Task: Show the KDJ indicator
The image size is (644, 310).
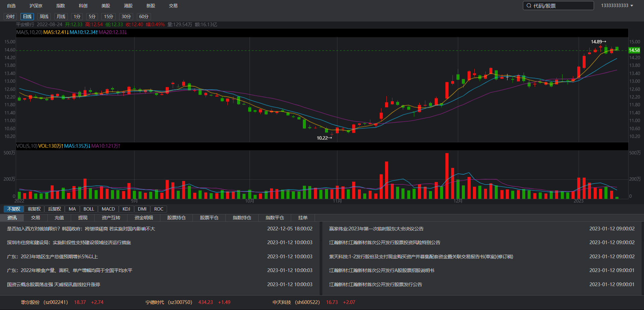Action: point(126,209)
